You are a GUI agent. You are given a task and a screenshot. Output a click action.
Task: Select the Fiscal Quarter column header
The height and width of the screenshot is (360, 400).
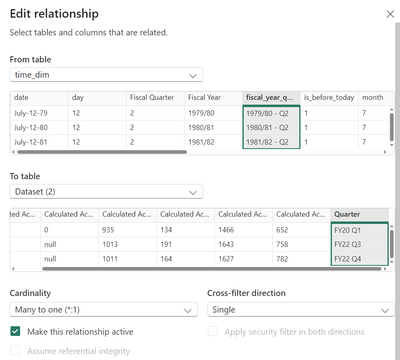tap(155, 98)
